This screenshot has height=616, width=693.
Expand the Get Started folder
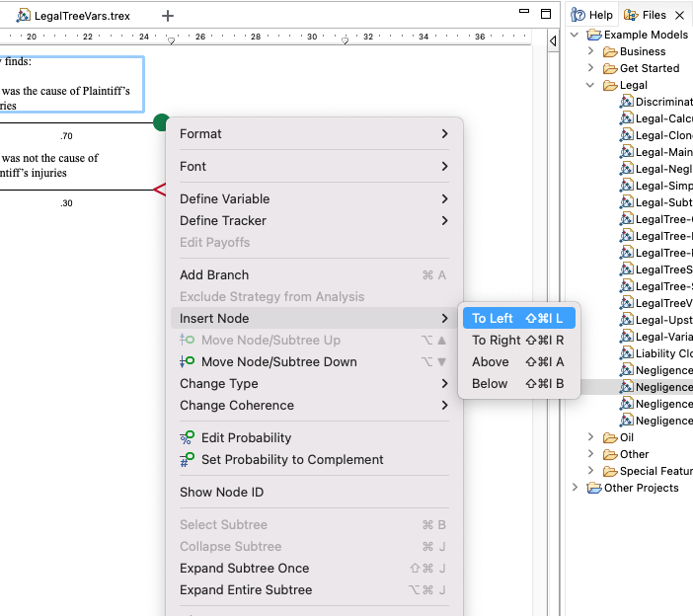click(x=591, y=68)
